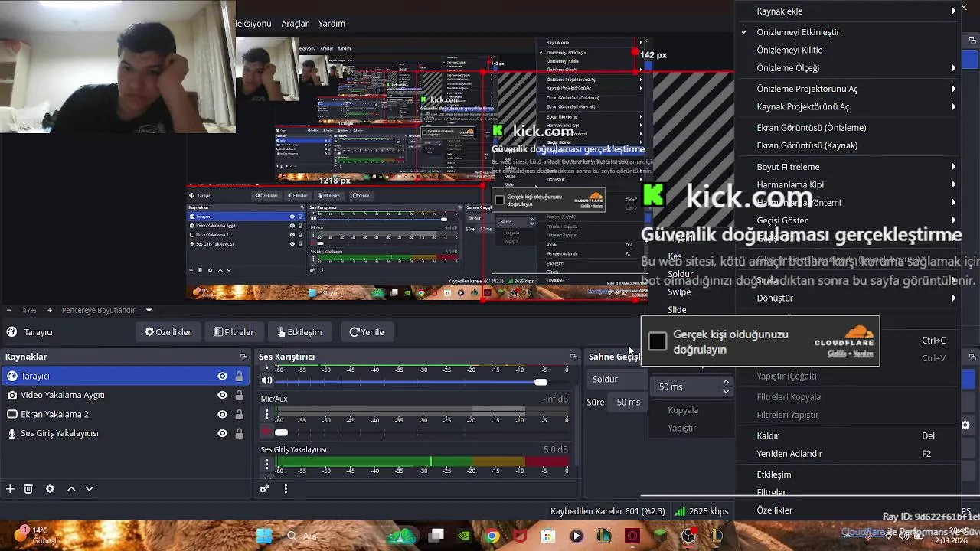Open Opera GX from the taskbar

632,536
